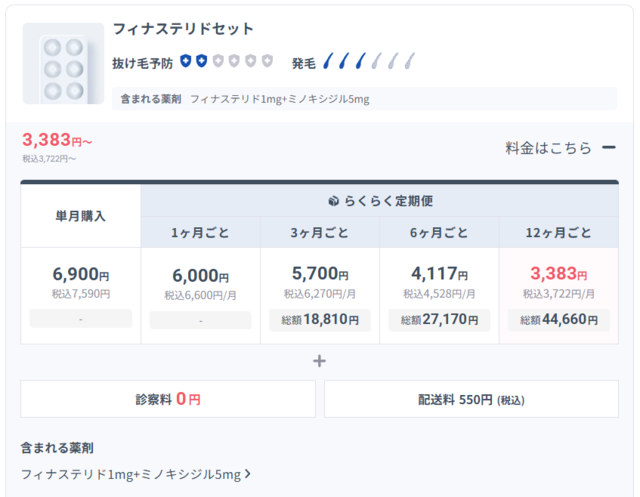Select the 12ヶ月ごと plan column header

[x=558, y=233]
